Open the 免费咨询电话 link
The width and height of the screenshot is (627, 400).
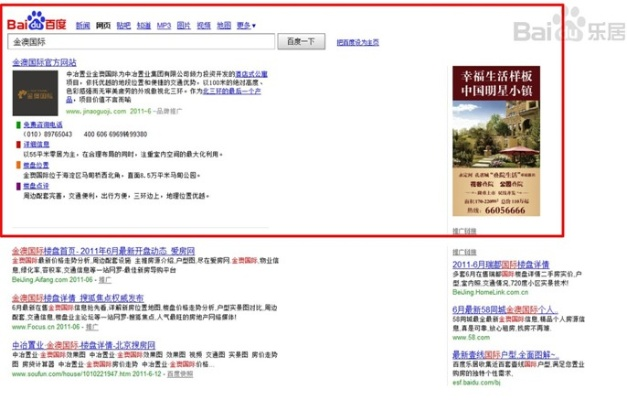click(x=43, y=125)
